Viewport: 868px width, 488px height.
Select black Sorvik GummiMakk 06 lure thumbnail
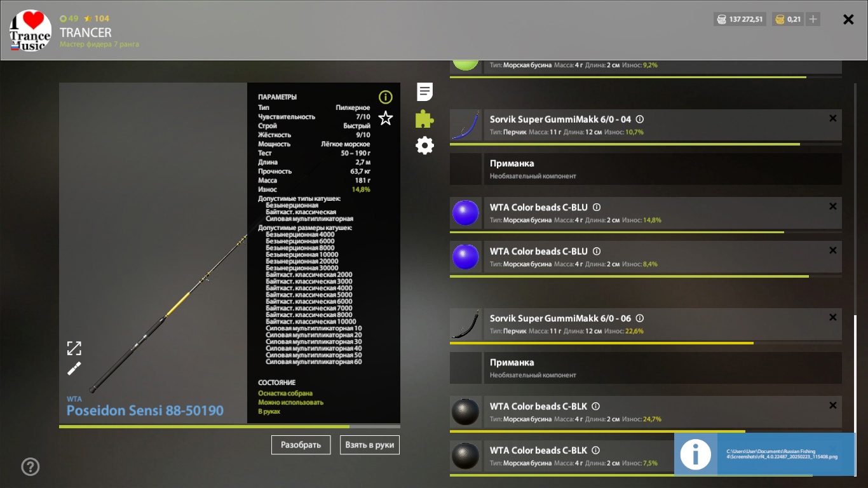pyautogui.click(x=466, y=324)
